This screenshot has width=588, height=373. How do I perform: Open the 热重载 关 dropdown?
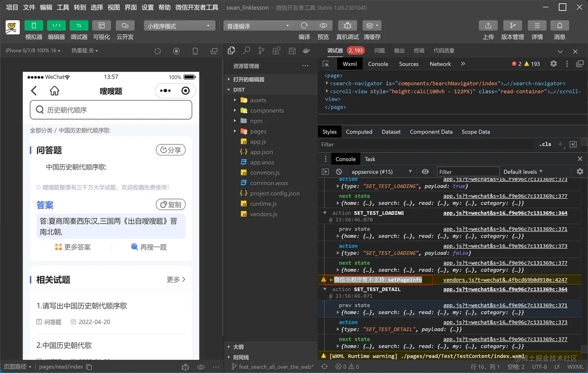coord(85,51)
